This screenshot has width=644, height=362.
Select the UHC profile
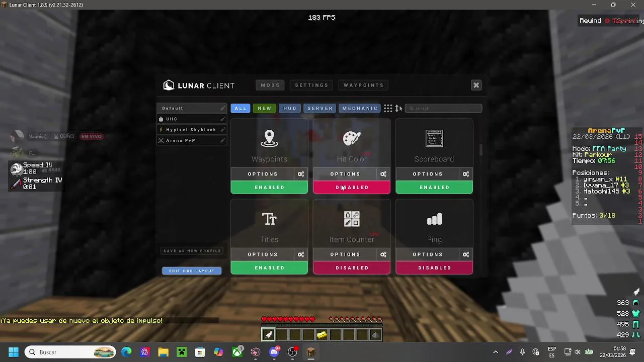click(192, 119)
